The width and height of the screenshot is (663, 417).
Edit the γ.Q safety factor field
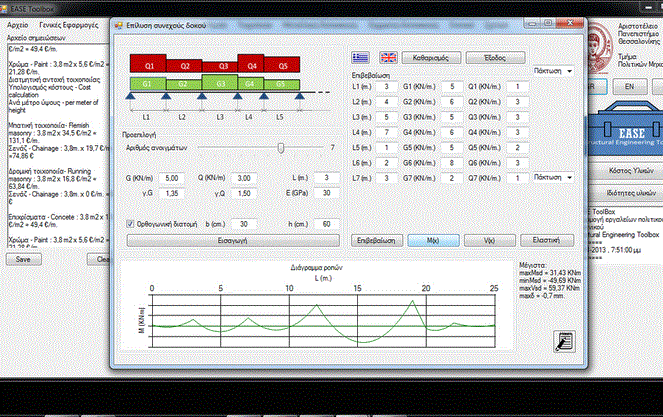pos(244,193)
